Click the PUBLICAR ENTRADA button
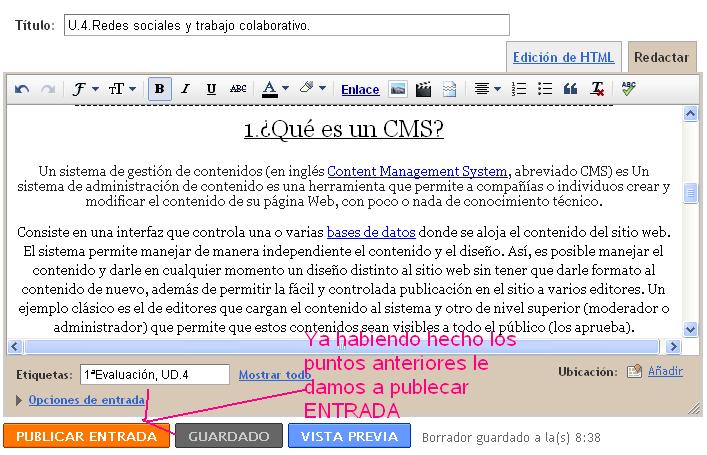 click(x=87, y=436)
